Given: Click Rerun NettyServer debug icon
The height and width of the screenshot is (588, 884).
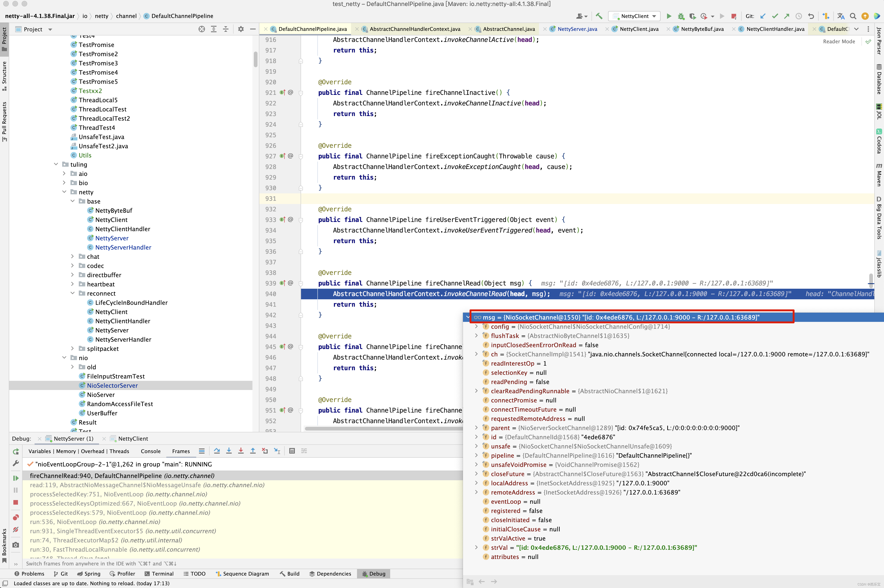Looking at the screenshot, I should click(x=15, y=451).
